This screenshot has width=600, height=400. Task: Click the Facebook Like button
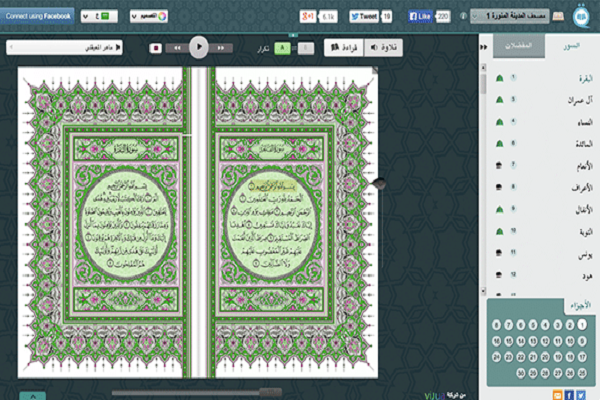420,17
